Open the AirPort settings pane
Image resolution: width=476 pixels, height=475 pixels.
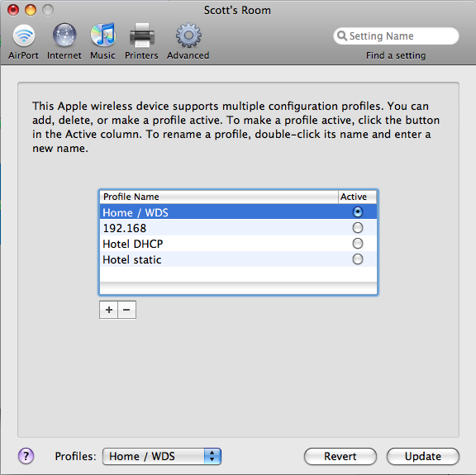point(23,41)
